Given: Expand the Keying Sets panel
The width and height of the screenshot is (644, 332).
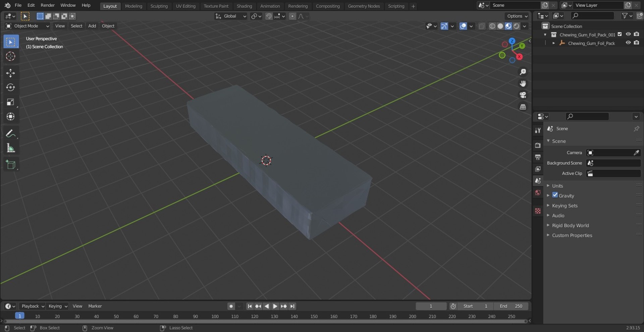Looking at the screenshot, I should (x=565, y=205).
